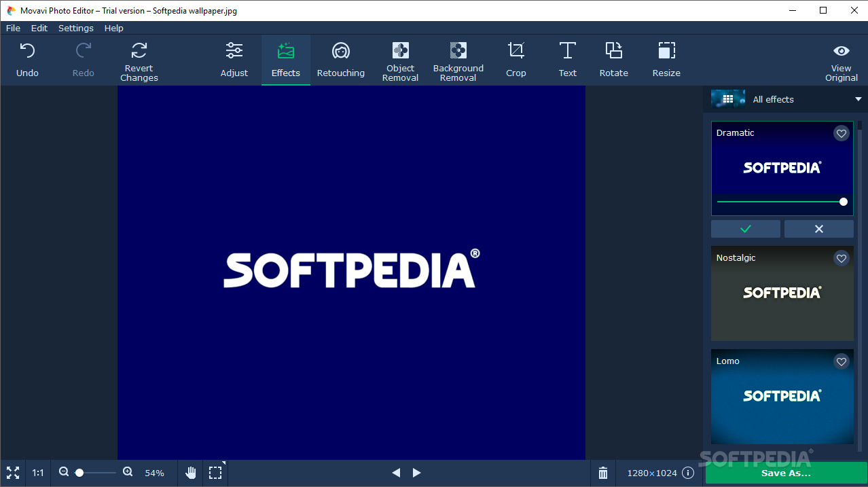Favorite the Lomo effect

842,361
